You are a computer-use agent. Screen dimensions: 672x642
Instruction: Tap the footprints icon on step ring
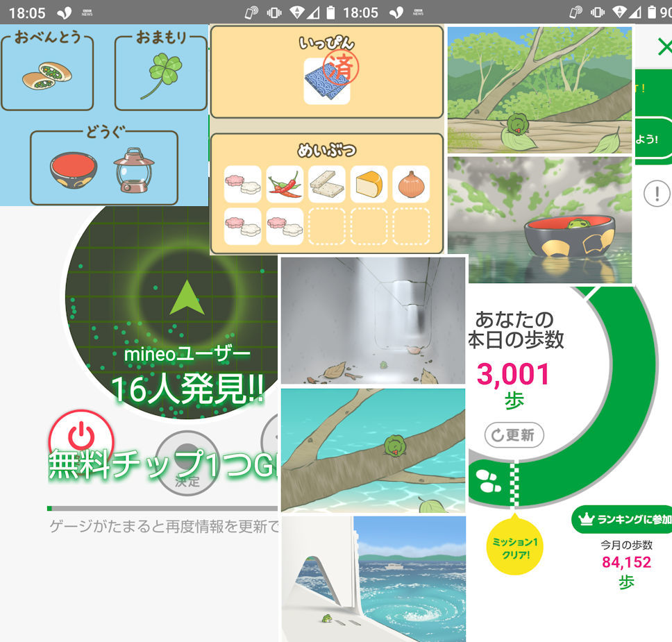tap(488, 481)
